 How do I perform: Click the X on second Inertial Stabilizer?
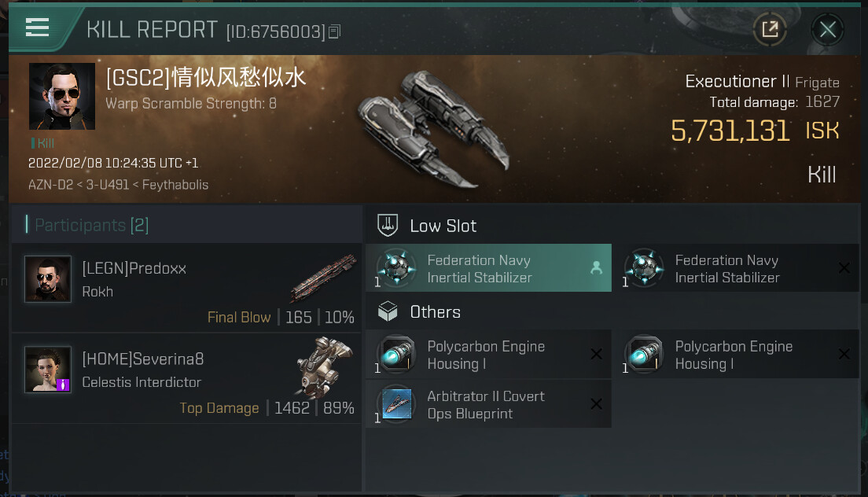point(844,268)
